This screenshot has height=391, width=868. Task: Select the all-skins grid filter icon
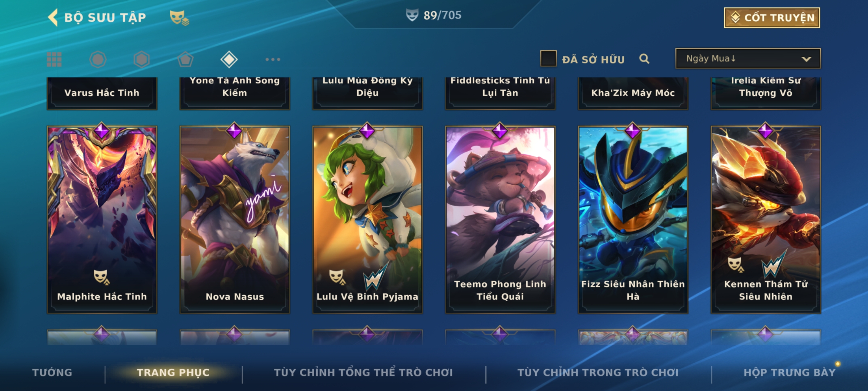[54, 59]
